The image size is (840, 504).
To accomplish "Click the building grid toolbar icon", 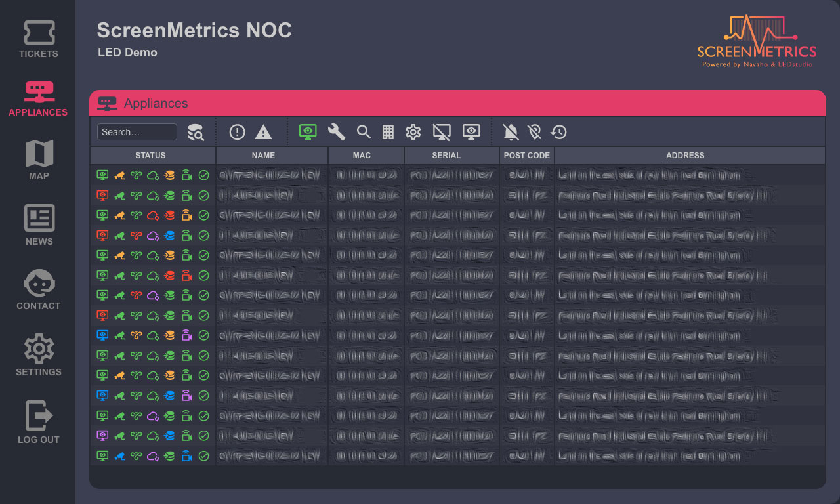I will coord(388,132).
